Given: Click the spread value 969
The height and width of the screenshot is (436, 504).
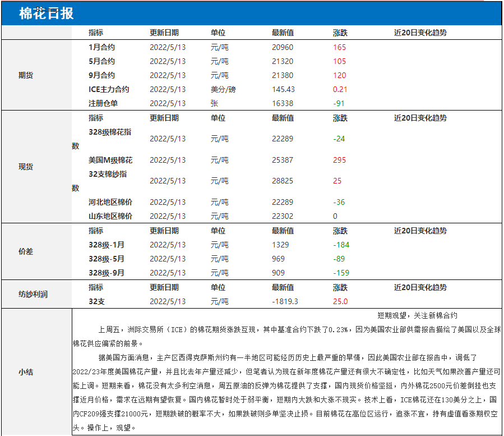Looking at the screenshot, I should click(x=279, y=259).
